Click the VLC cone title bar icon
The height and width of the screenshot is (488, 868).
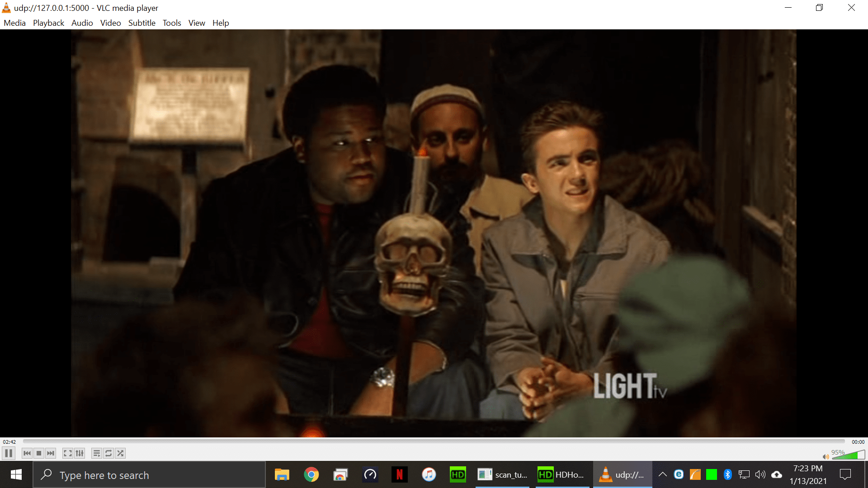6,8
